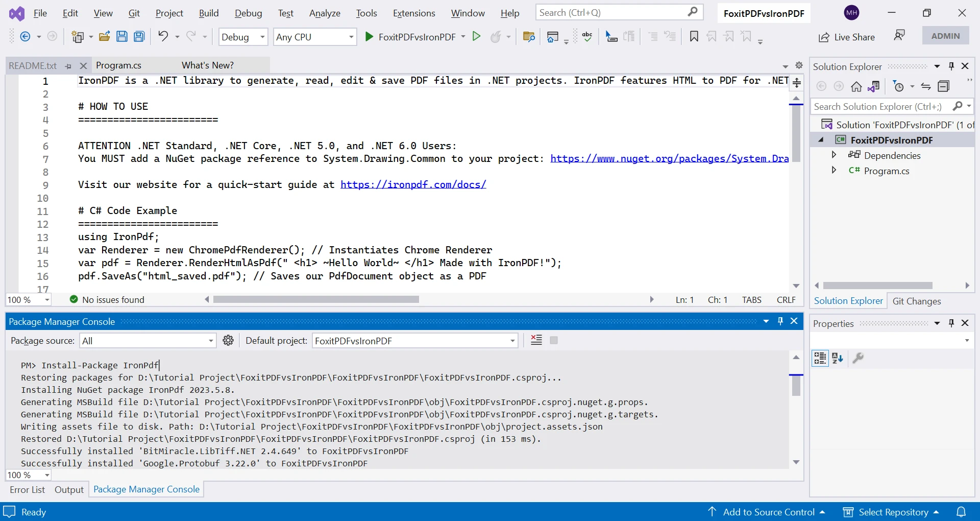The image size is (980, 521).
Task: Open the Extensions menu
Action: click(414, 13)
